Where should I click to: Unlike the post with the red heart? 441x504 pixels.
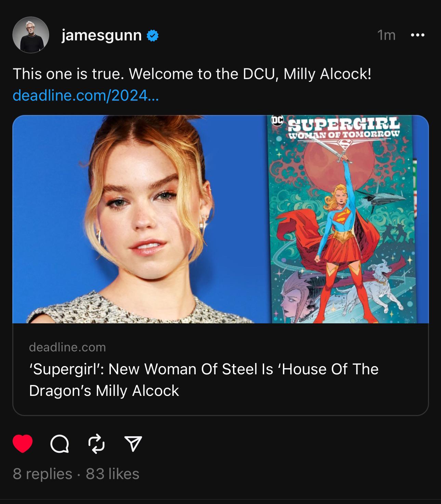coord(23,444)
